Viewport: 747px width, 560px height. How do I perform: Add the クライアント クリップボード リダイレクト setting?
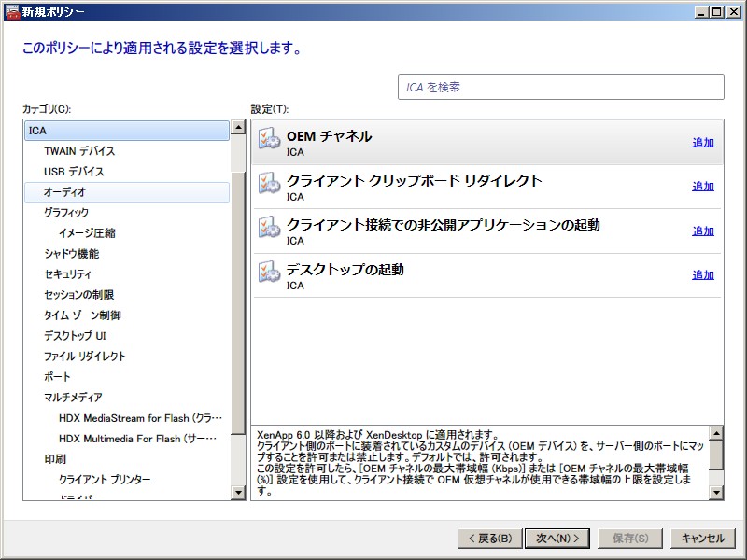702,187
